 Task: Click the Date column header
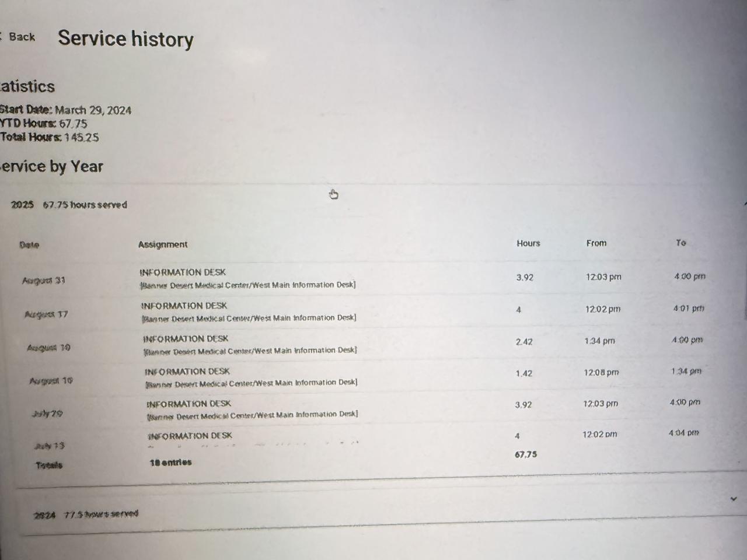click(x=29, y=245)
